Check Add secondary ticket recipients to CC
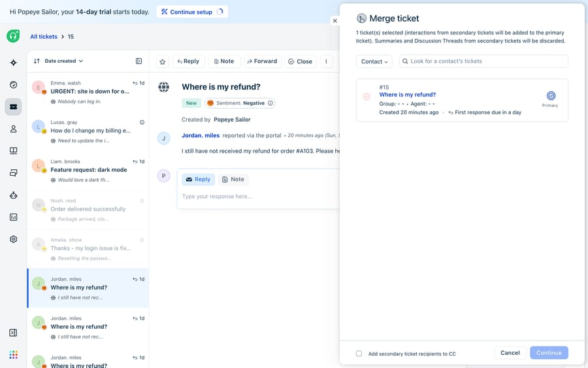 [359, 354]
